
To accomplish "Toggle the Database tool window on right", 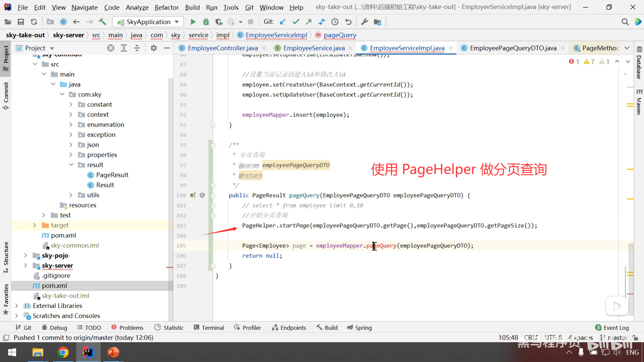I will point(639,64).
